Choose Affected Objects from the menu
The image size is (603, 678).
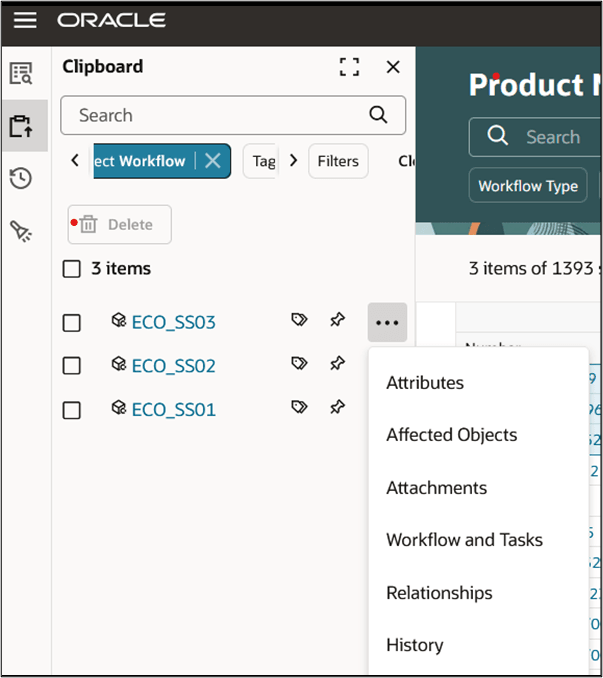pos(452,435)
